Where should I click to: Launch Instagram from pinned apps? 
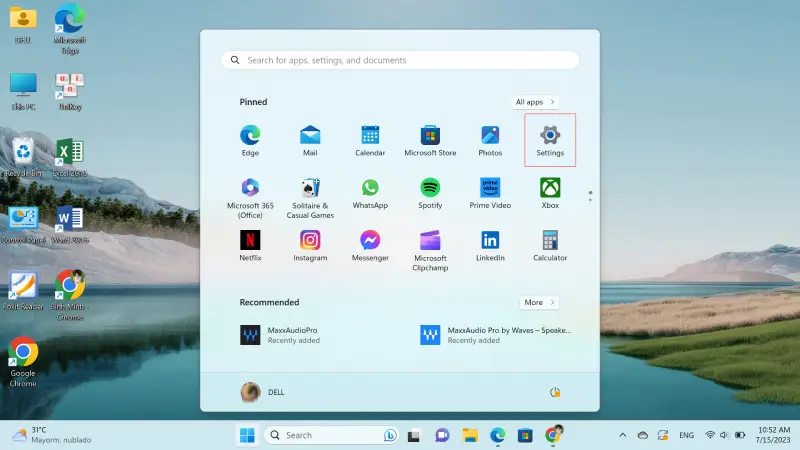310,246
